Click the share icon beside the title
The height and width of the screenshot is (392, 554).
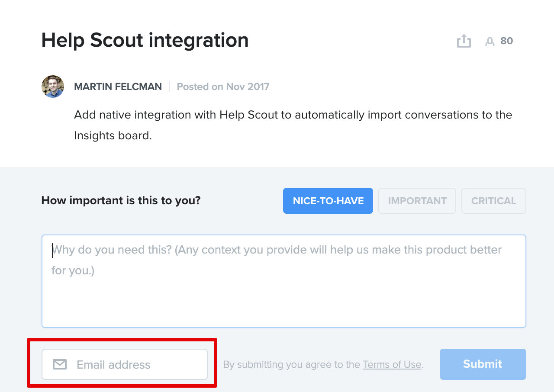pos(464,41)
